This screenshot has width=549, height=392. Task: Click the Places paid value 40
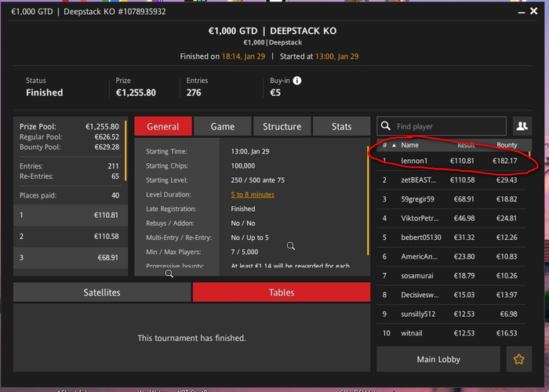[x=115, y=195]
